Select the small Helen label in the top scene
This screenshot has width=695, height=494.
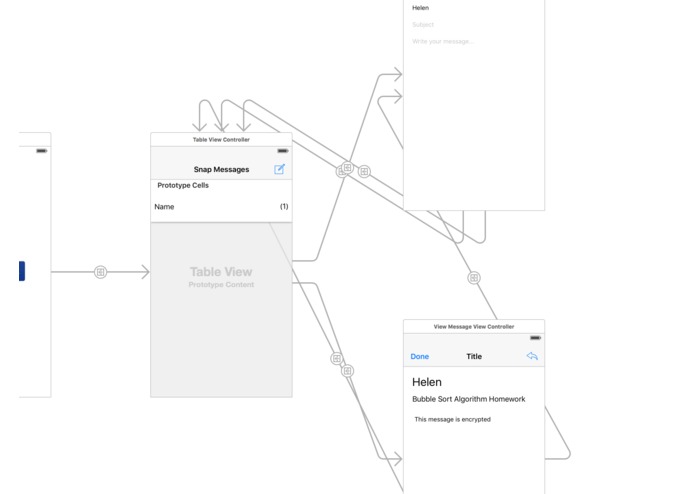coord(420,8)
